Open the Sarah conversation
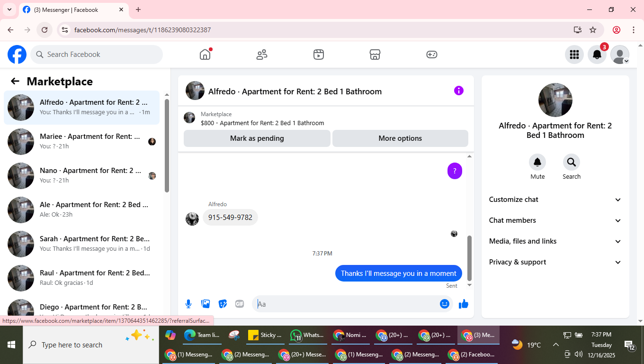The height and width of the screenshot is (364, 644). (82, 244)
